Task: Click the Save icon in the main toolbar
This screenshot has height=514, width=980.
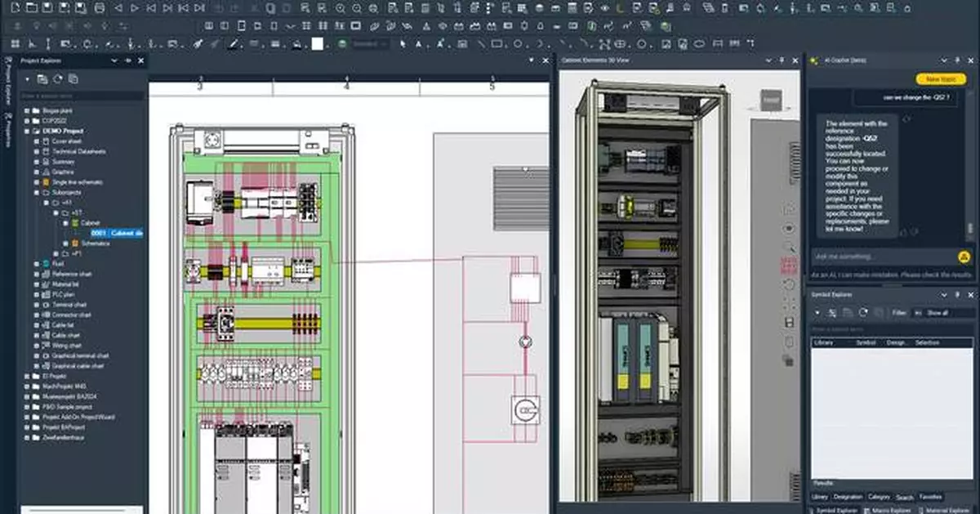Action: click(46, 7)
